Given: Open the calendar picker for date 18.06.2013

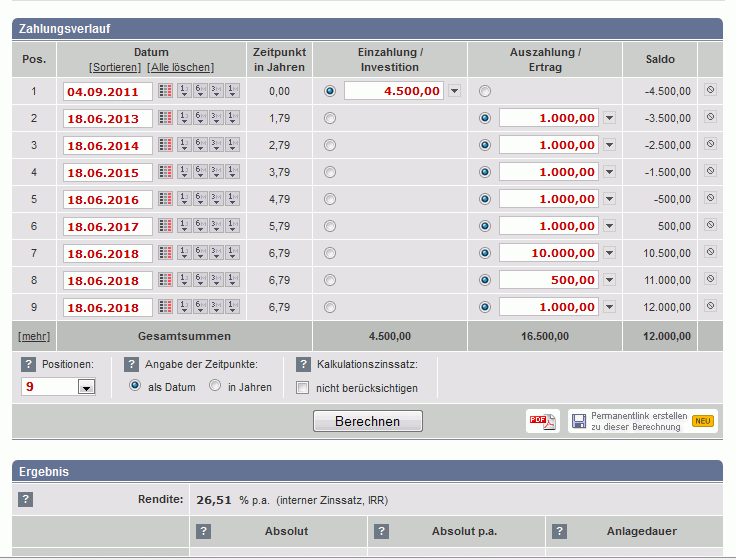Looking at the screenshot, I should pyautogui.click(x=165, y=118).
